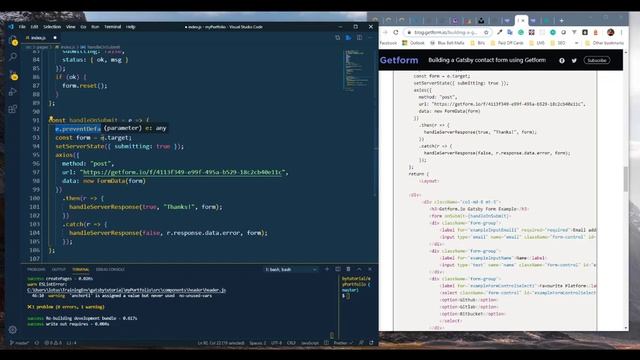Click the Facebook icon in Getform header
The width and height of the screenshot is (640, 360).
click(562, 60)
